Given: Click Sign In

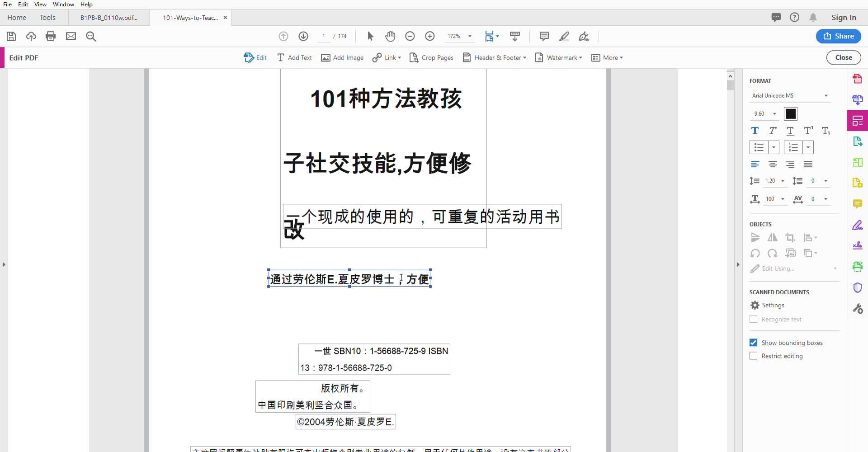Looking at the screenshot, I should coord(844,17).
